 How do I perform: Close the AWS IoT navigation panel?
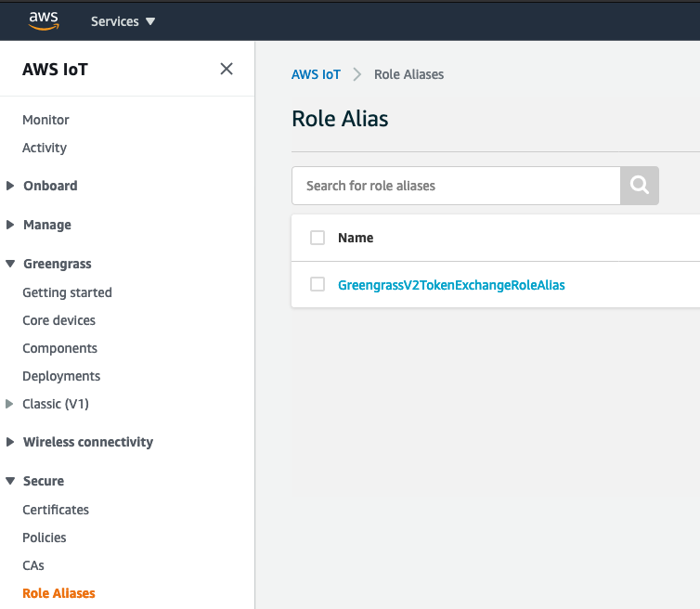(x=227, y=69)
